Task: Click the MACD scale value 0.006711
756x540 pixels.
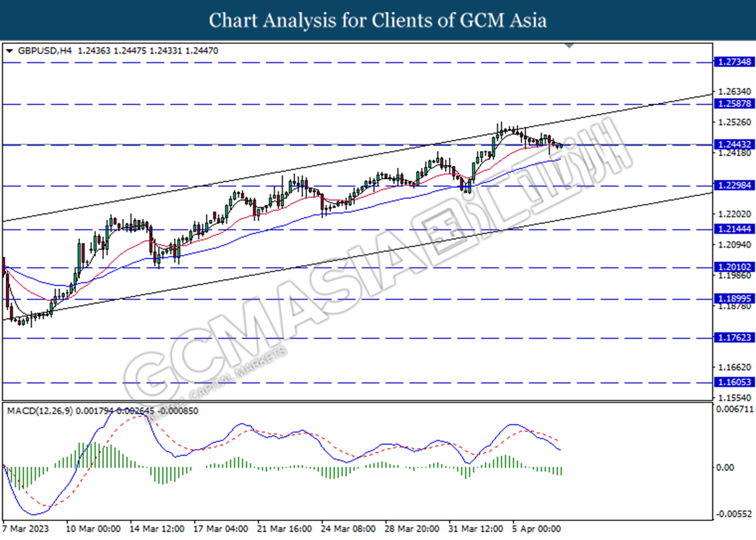Action: click(734, 410)
